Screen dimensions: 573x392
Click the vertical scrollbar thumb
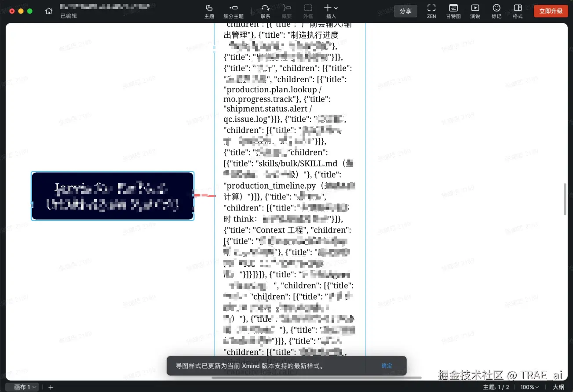pyautogui.click(x=566, y=199)
